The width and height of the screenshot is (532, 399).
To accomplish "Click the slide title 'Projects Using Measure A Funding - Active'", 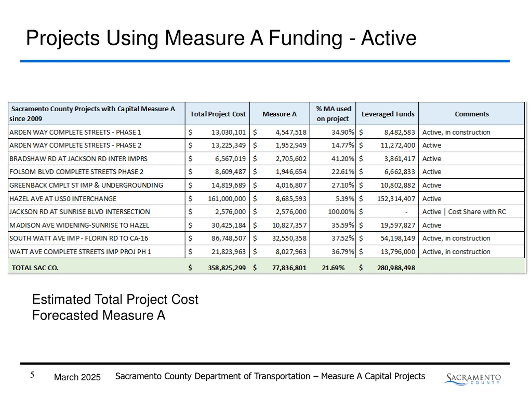I will (x=221, y=38).
